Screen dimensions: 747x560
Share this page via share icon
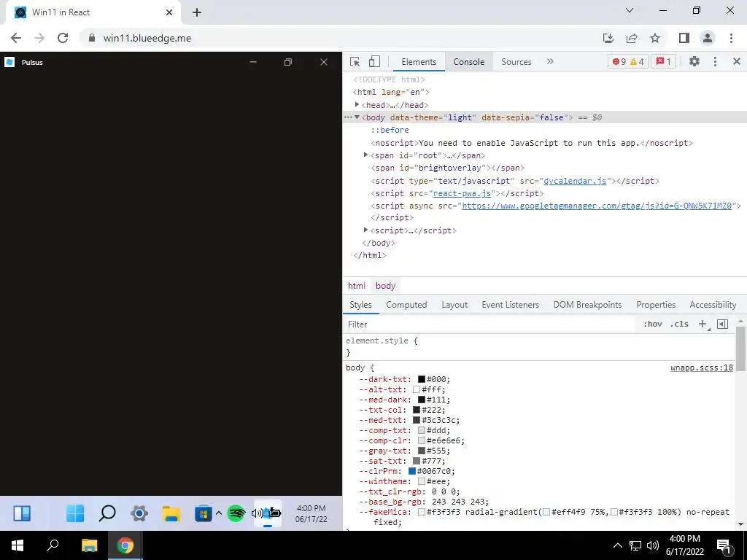(632, 38)
